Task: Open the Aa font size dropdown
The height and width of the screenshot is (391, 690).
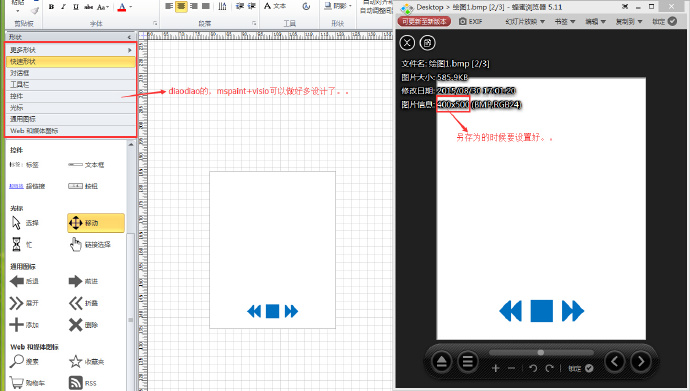Action: (103, 7)
